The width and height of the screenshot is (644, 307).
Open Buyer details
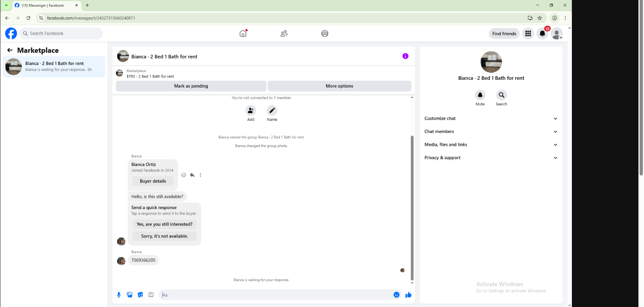[x=153, y=181]
